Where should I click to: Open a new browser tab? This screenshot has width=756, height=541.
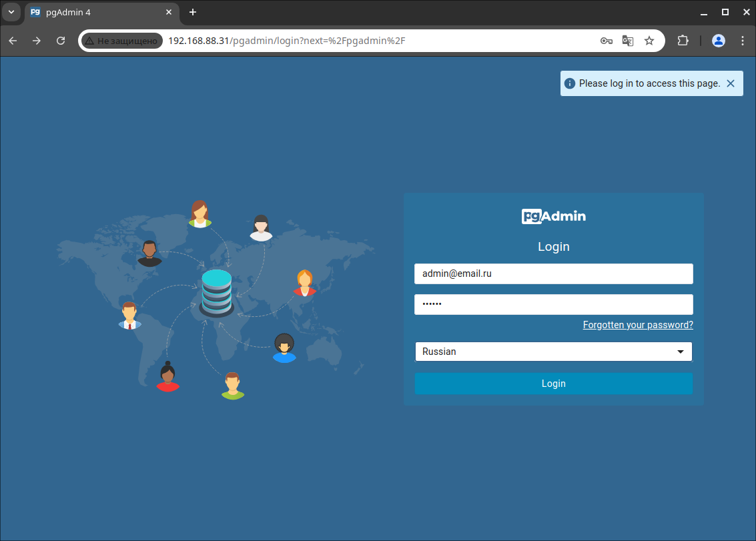click(x=193, y=12)
